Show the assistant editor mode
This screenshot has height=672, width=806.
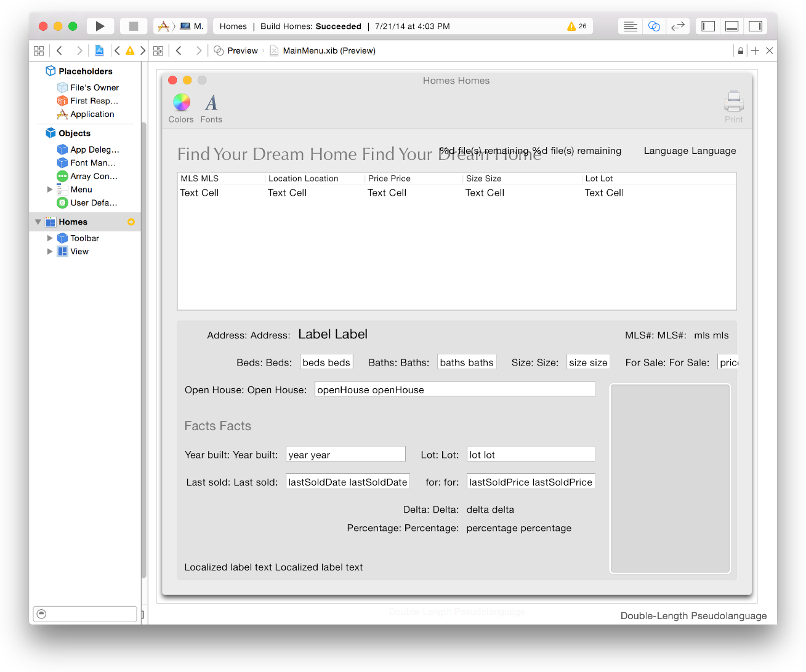(654, 26)
